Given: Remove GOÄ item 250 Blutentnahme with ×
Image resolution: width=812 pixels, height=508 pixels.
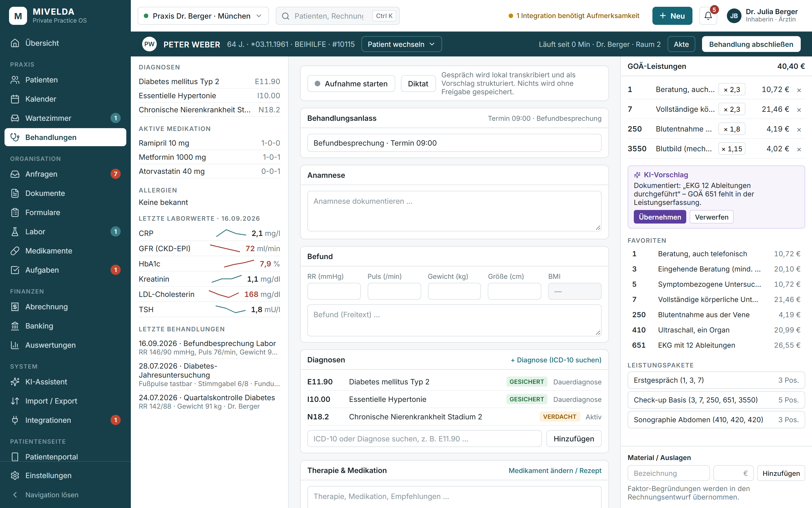Looking at the screenshot, I should [799, 130].
